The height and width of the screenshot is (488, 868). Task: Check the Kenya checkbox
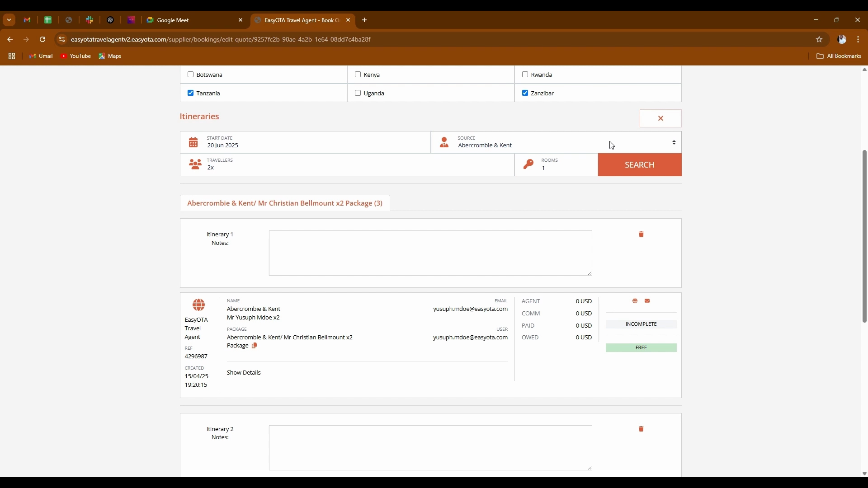coord(358,75)
